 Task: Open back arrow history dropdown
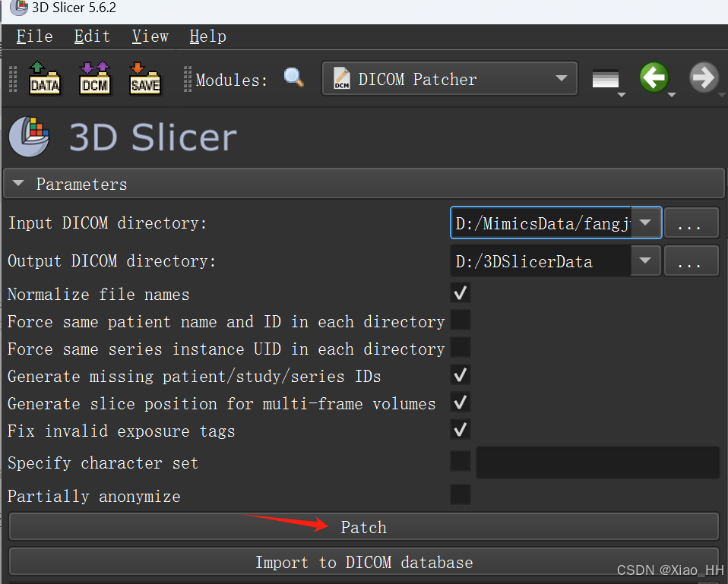(x=671, y=95)
